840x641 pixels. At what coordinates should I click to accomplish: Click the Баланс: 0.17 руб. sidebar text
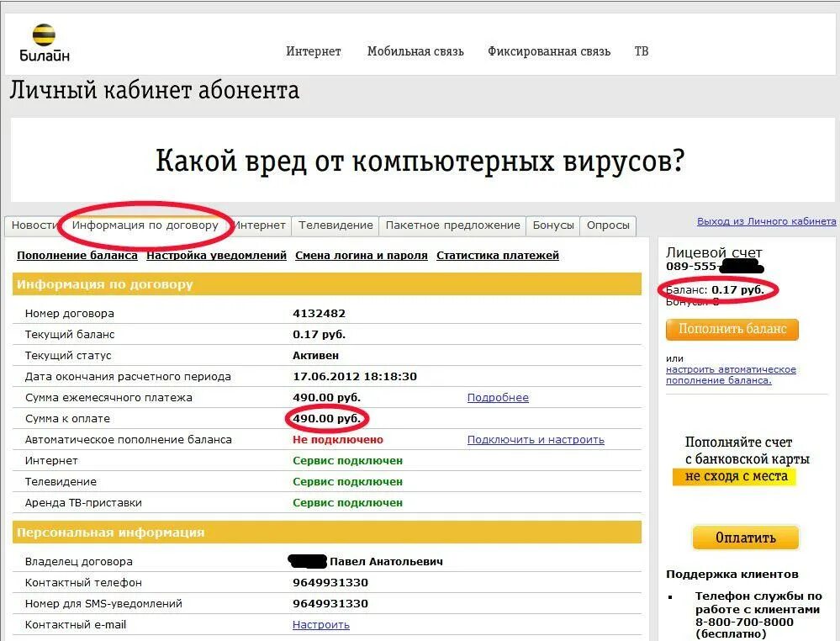716,290
